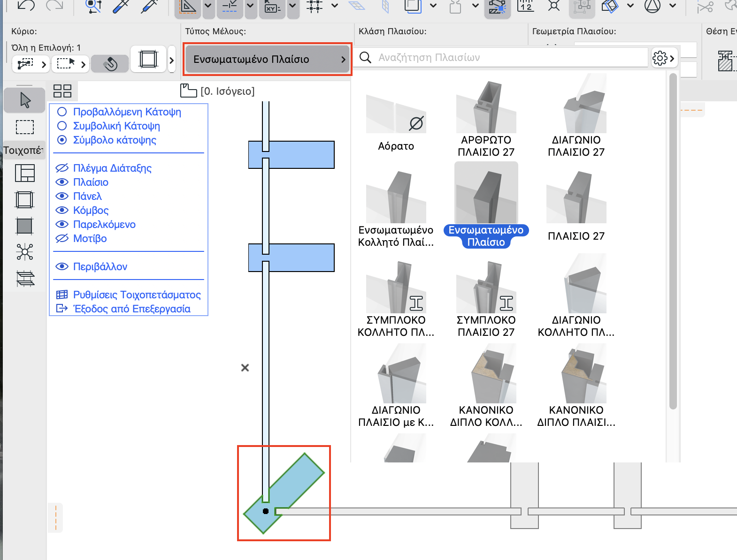The height and width of the screenshot is (560, 737).
Task: Click the curtain wall Scheme tool icon
Action: (25, 173)
